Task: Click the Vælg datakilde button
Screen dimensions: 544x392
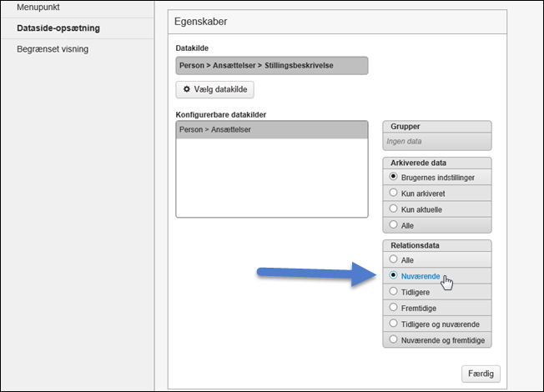Action: coord(215,88)
